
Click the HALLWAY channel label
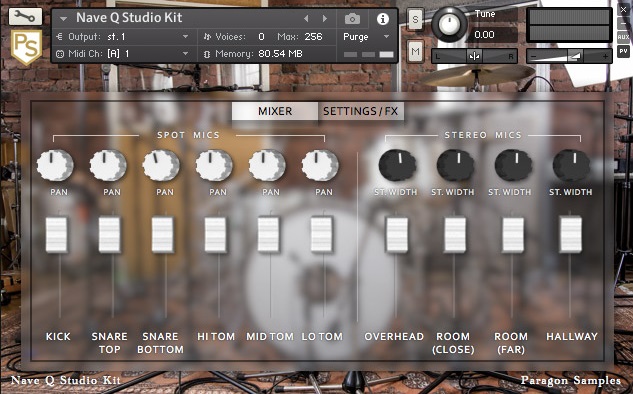pos(572,336)
